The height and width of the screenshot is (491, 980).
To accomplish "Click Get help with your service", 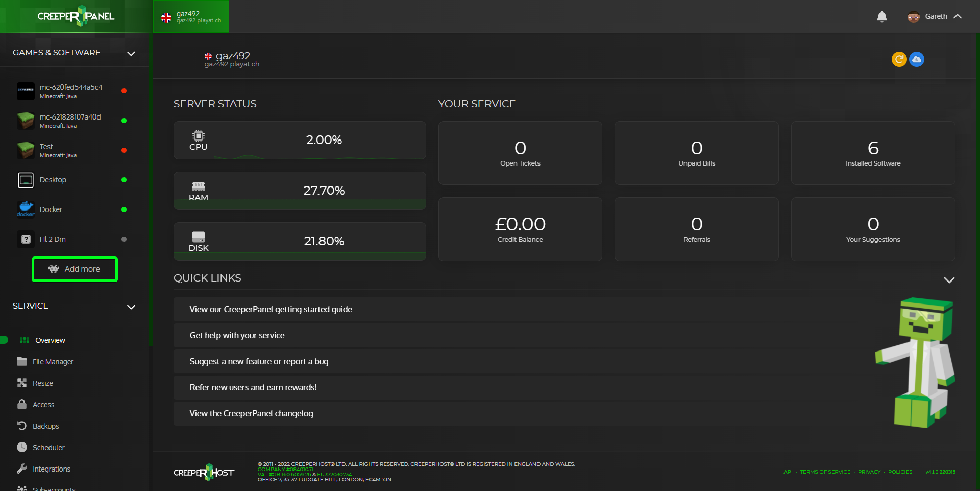I will click(x=237, y=335).
